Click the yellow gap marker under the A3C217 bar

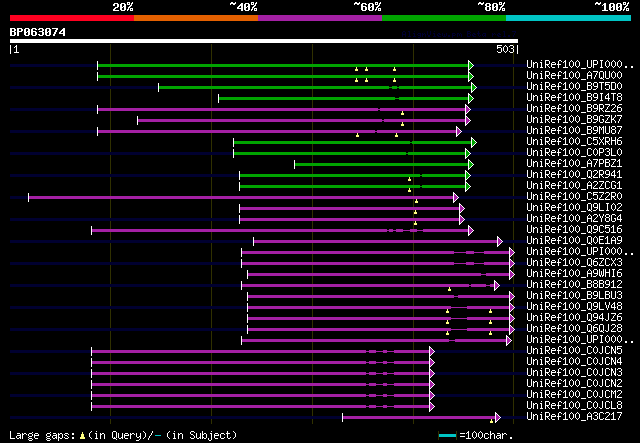pos(492,421)
